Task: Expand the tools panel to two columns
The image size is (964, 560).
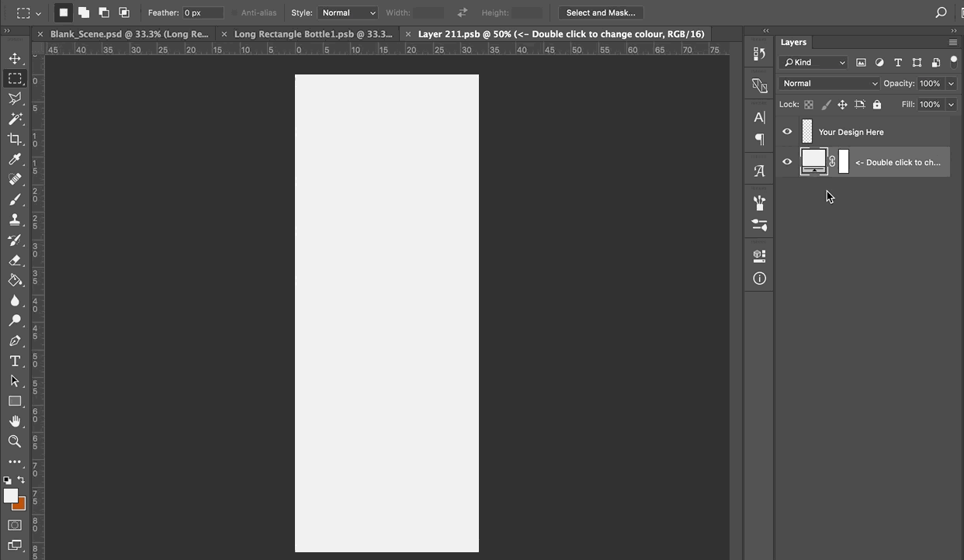Action: (6, 31)
